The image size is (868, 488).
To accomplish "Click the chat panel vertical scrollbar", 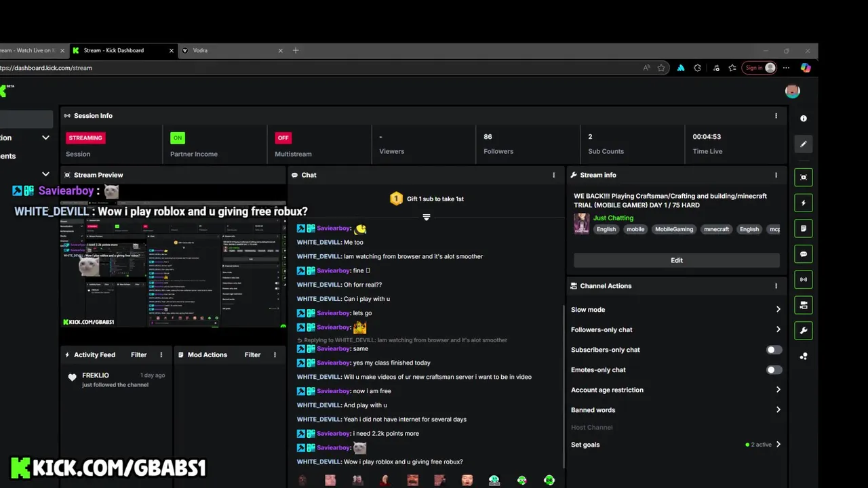I will click(563, 386).
